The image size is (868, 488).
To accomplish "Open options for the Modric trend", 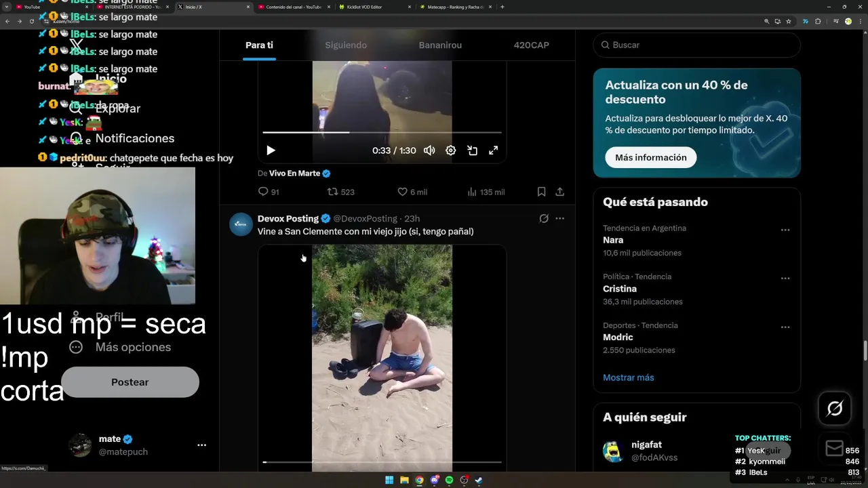I will tap(785, 327).
